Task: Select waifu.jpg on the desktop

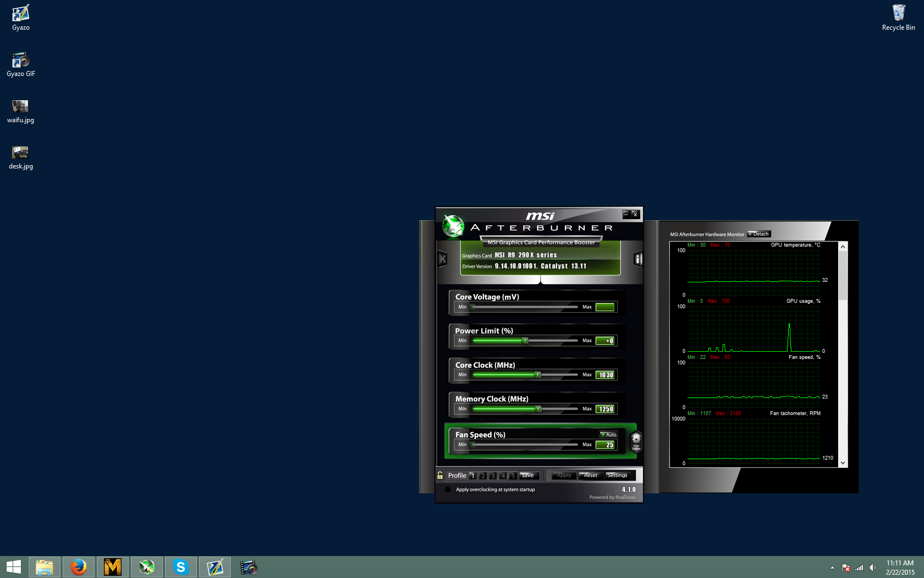Action: [21, 111]
